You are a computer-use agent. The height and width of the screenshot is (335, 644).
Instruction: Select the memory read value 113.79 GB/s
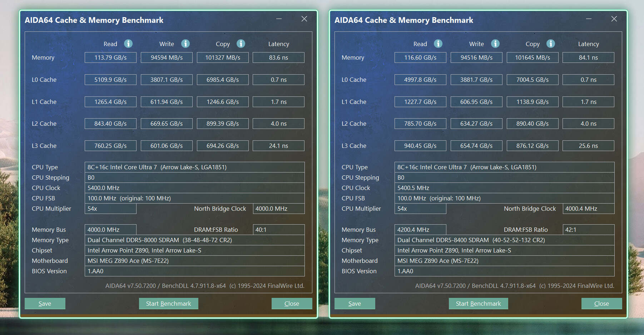110,57
